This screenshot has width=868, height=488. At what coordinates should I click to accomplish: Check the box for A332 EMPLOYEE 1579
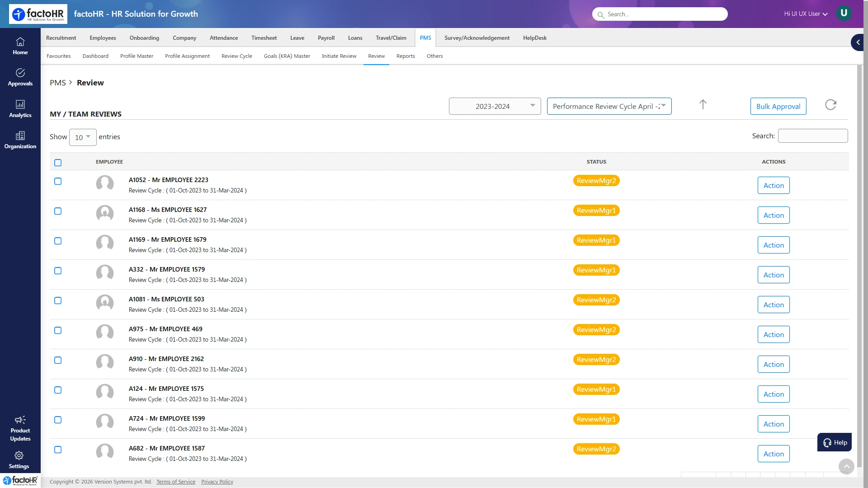[58, 271]
